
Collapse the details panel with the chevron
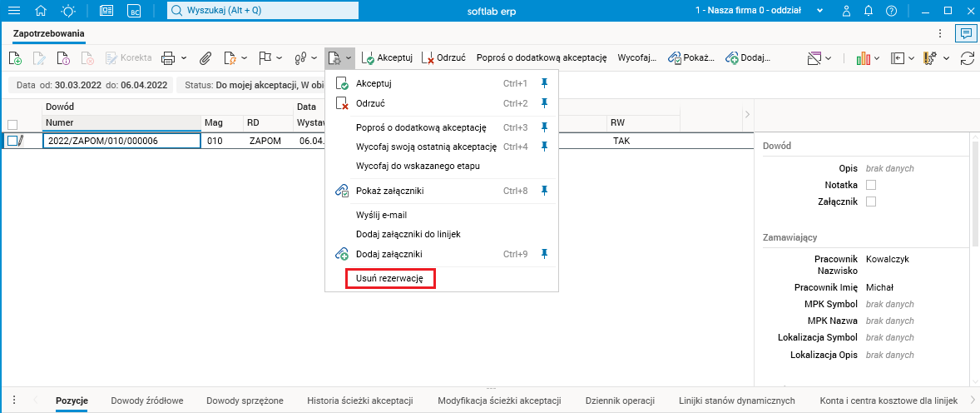[x=747, y=115]
